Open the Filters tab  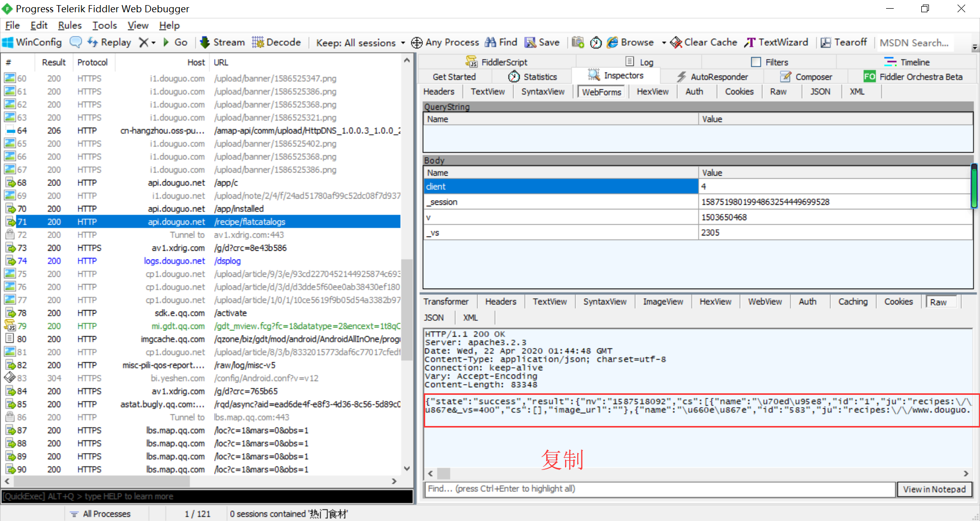click(770, 62)
